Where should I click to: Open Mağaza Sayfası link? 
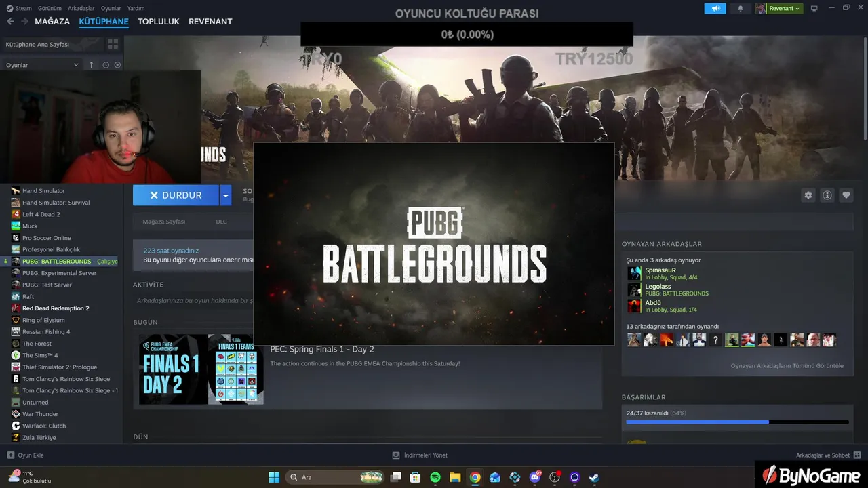tap(163, 222)
